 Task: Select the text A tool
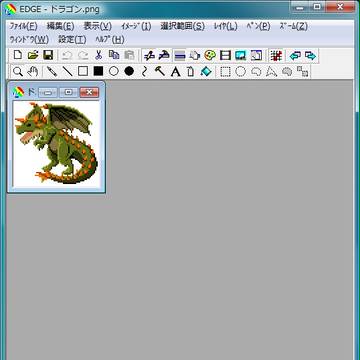pyautogui.click(x=175, y=71)
